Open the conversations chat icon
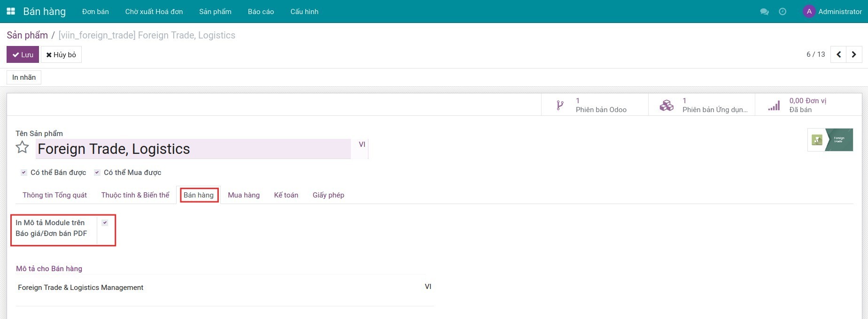This screenshot has height=319, width=868. point(764,12)
